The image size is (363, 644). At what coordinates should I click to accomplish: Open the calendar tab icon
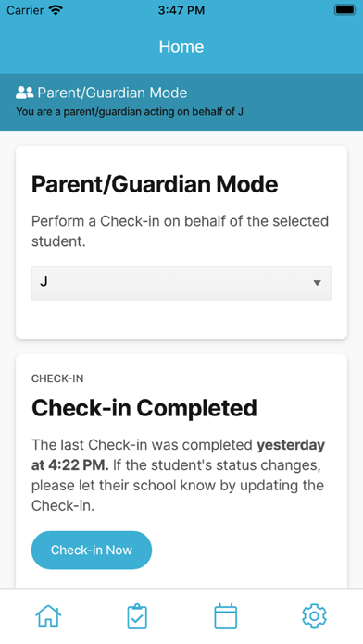(226, 616)
